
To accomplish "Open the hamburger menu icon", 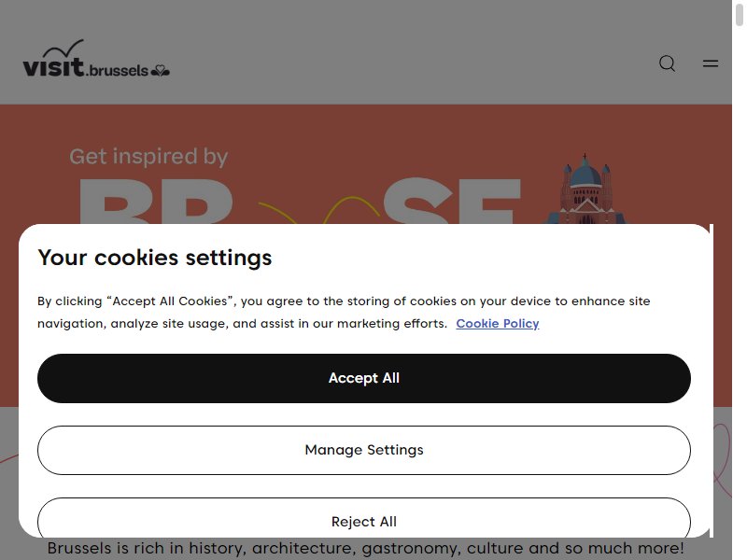I will coord(711,63).
